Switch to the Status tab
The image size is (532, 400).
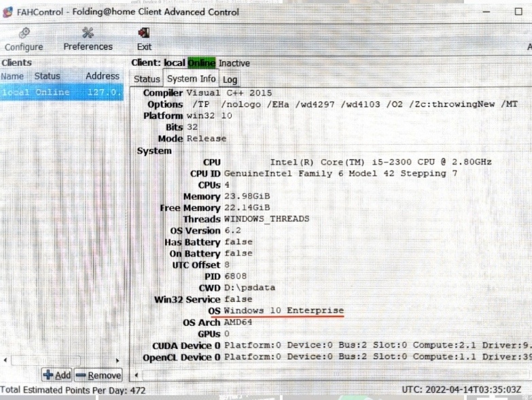[x=147, y=79]
